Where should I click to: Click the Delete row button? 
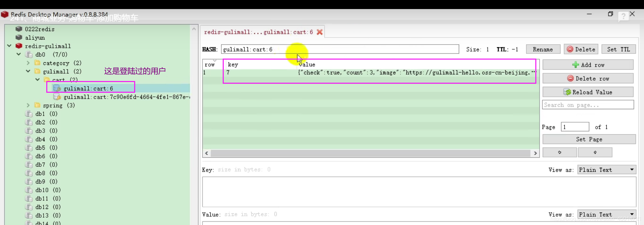[588, 78]
